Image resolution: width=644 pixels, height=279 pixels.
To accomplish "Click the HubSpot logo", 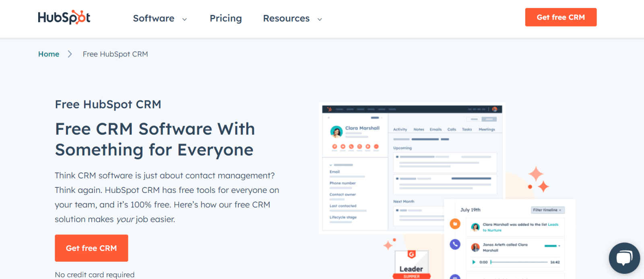I will tap(64, 17).
